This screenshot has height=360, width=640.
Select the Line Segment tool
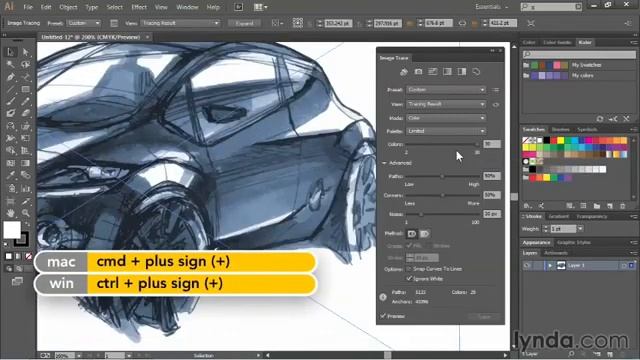(11, 89)
